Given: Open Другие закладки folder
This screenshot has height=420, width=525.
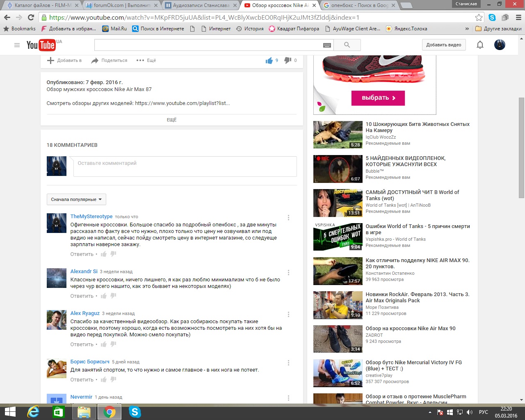Looking at the screenshot, I should (x=498, y=29).
